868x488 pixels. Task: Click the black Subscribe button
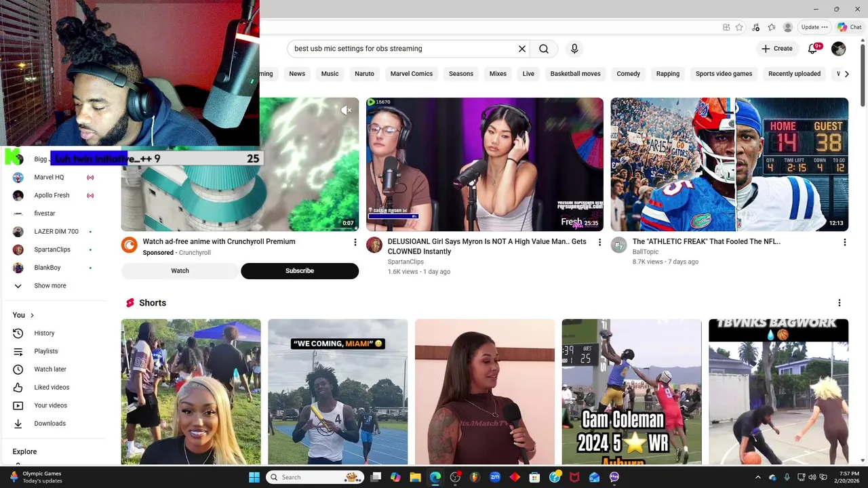(300, 270)
